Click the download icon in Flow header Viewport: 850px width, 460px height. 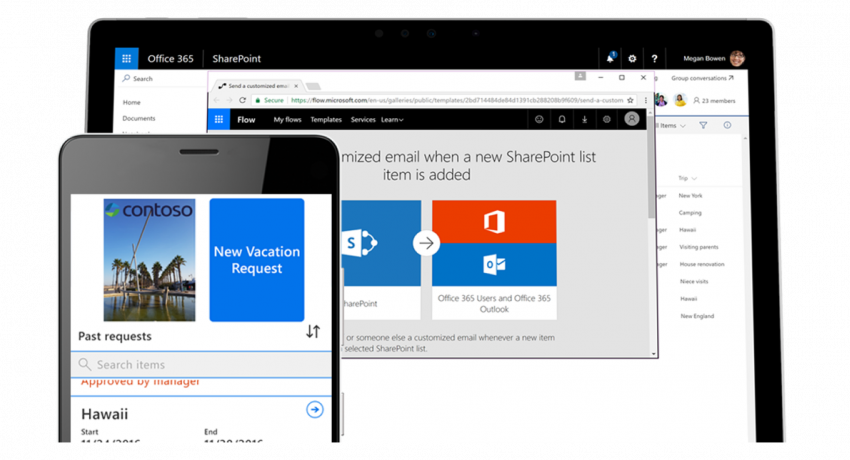point(584,119)
